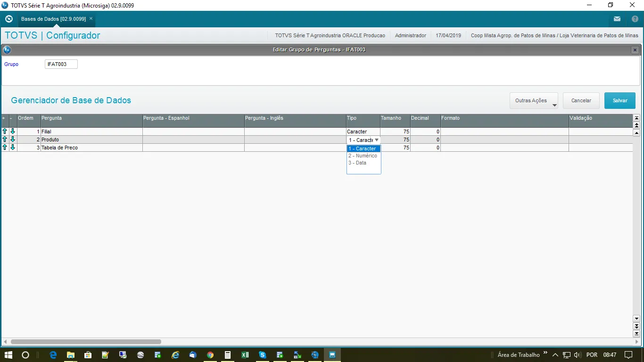Close the Bases de Dados tab
Screen dimensions: 644x362
tap(91, 19)
